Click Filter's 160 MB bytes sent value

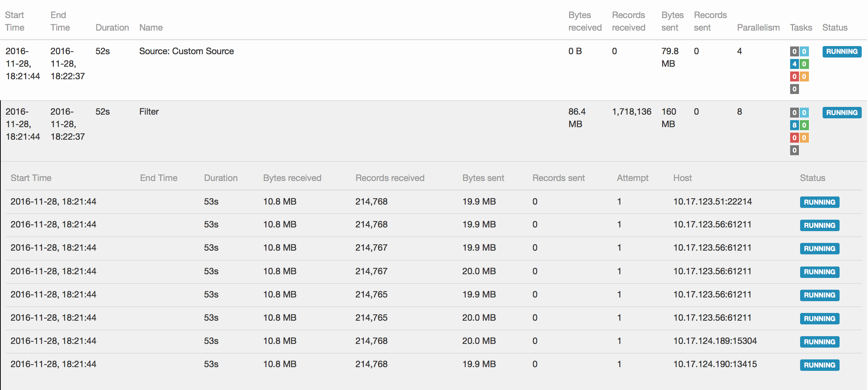coord(669,118)
